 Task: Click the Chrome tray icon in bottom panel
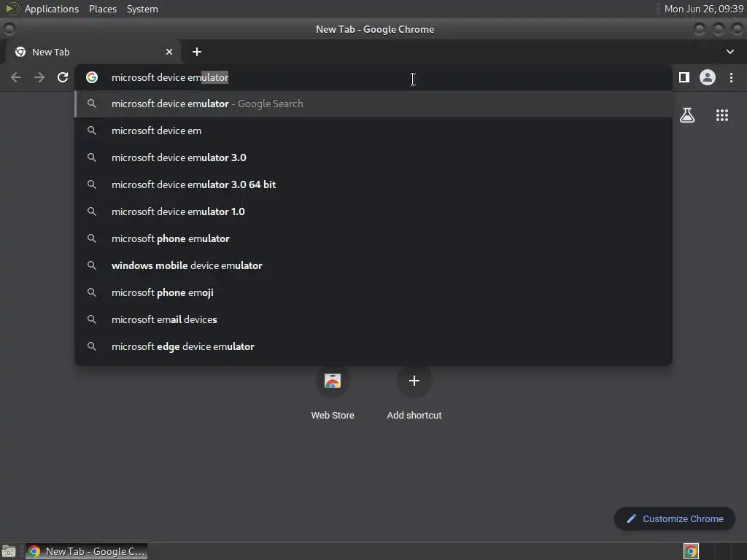click(x=691, y=551)
